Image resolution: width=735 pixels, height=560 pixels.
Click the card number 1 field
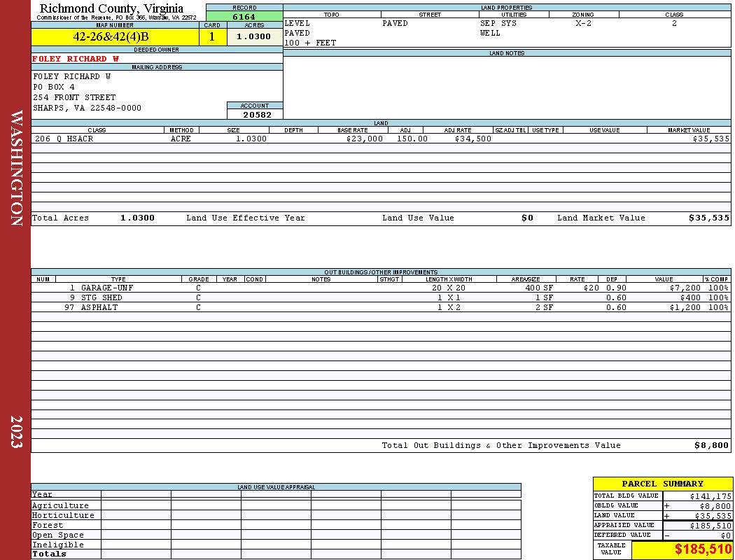(x=212, y=36)
